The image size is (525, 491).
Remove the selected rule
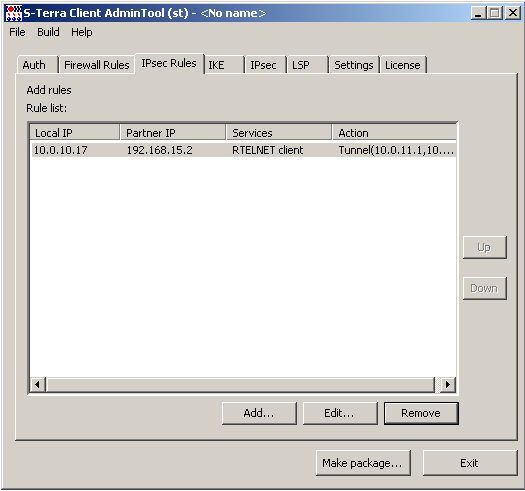coord(421,413)
